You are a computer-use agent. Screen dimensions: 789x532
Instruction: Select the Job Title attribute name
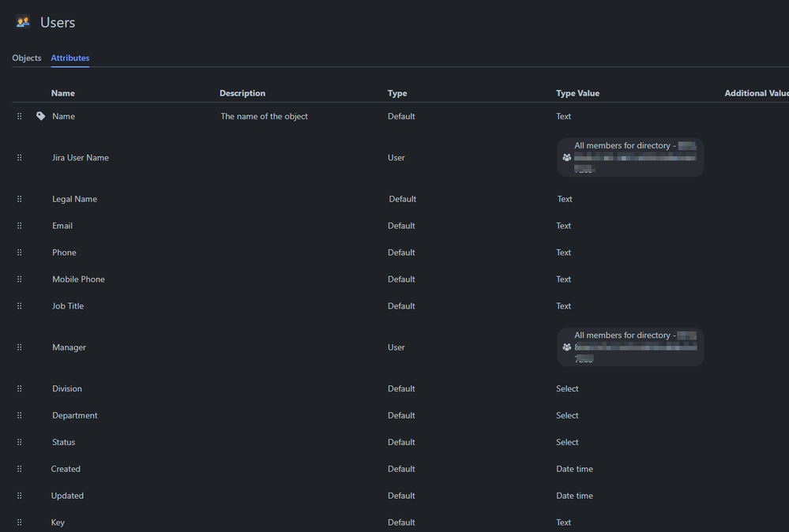pos(68,305)
